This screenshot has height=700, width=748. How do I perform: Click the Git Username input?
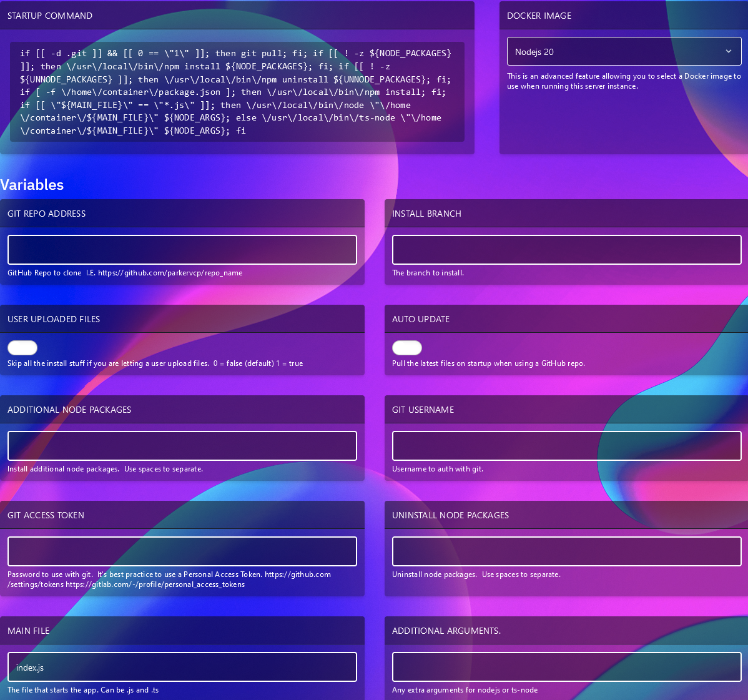coord(566,445)
